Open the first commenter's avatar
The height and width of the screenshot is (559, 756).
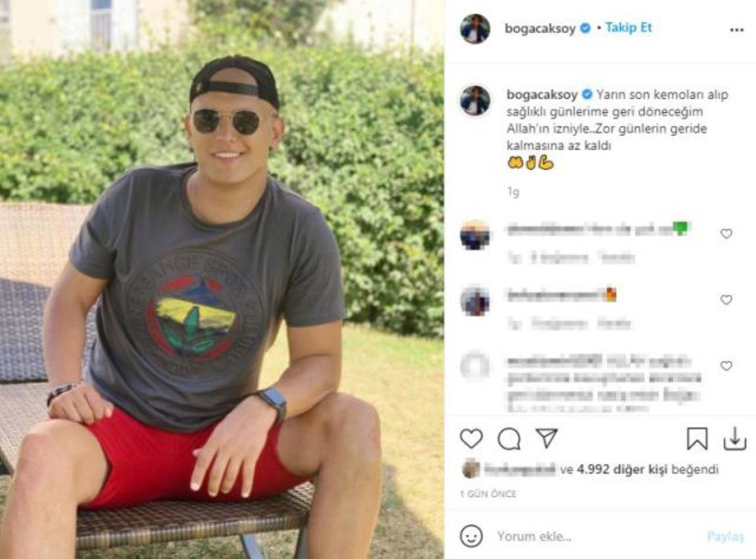[x=475, y=235]
